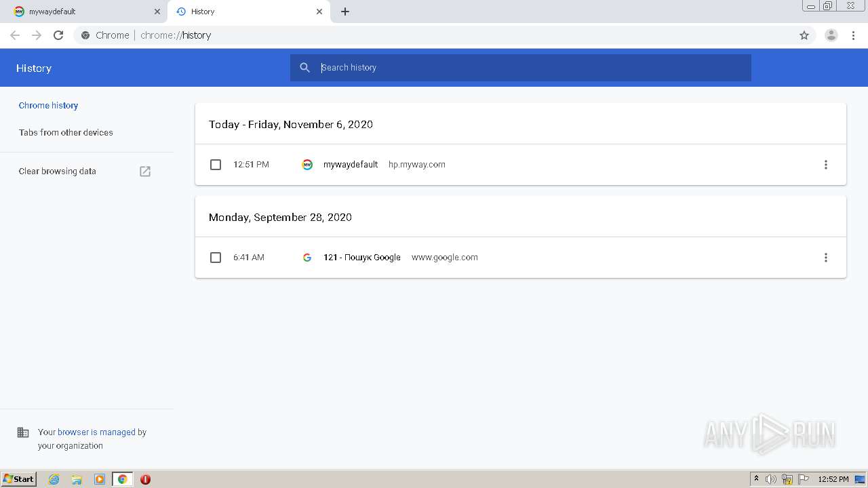Go back using the back arrow
The width and height of the screenshot is (868, 488).
click(x=15, y=35)
